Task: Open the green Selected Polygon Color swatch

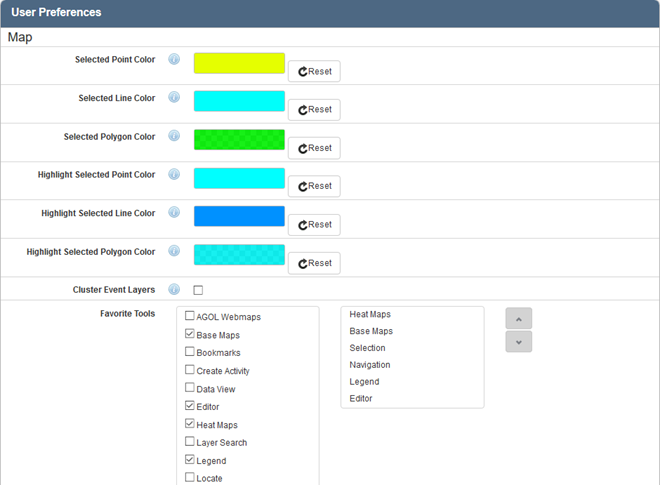Action: (239, 139)
